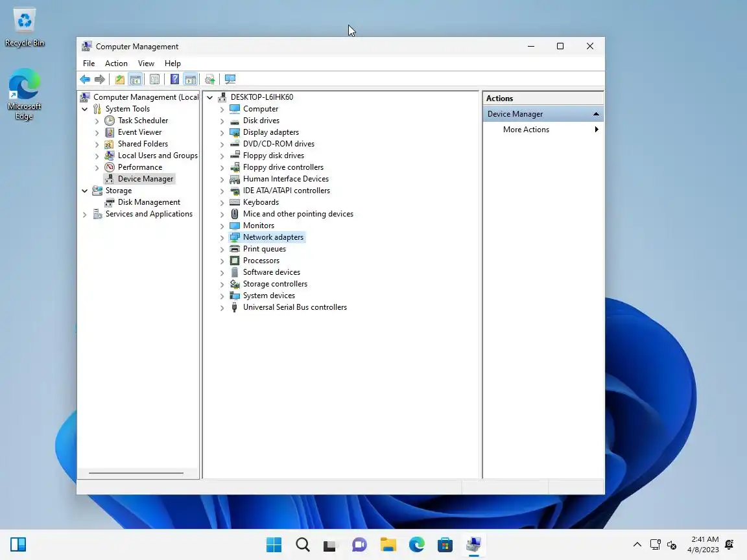Viewport: 747px width, 560px height.
Task: Show hidden icons in system tray
Action: [x=637, y=544]
